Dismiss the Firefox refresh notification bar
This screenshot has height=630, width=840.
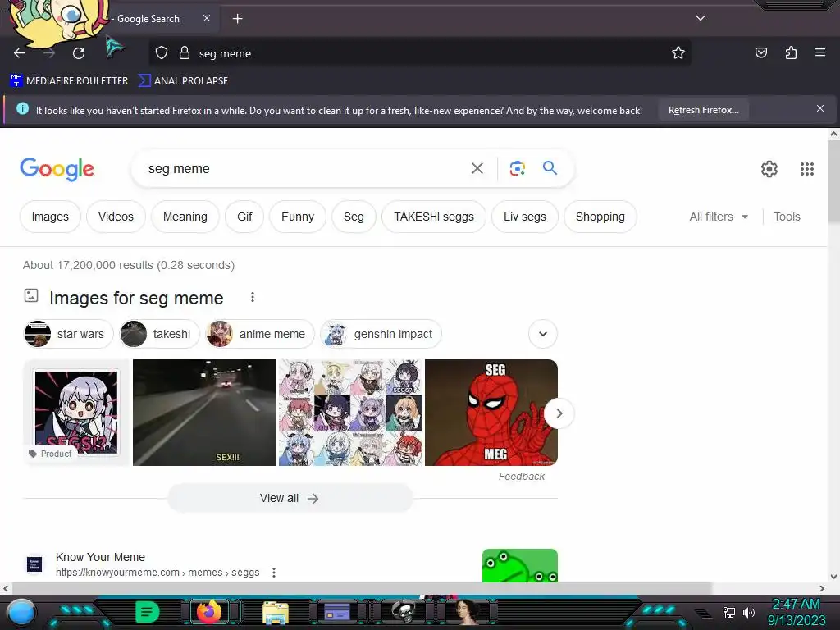(x=819, y=109)
